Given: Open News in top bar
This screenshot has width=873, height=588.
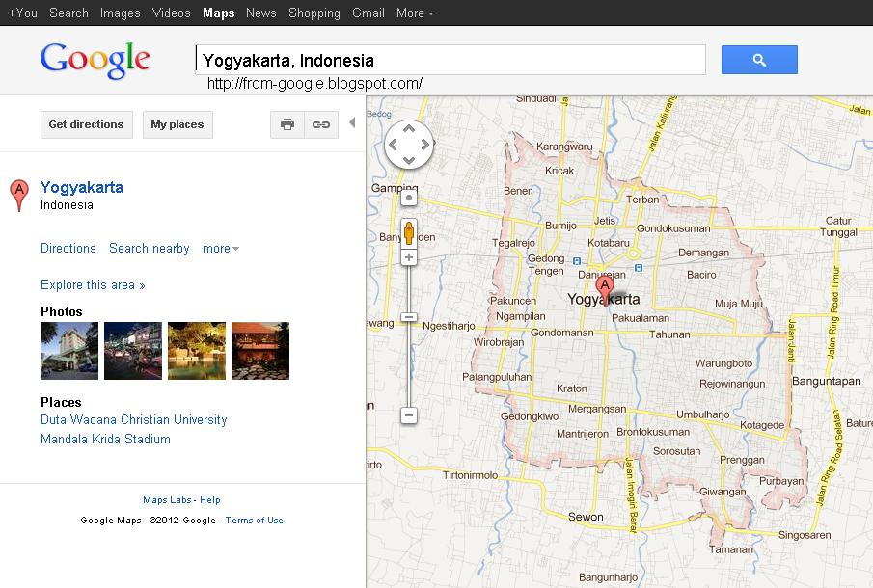Looking at the screenshot, I should [261, 13].
